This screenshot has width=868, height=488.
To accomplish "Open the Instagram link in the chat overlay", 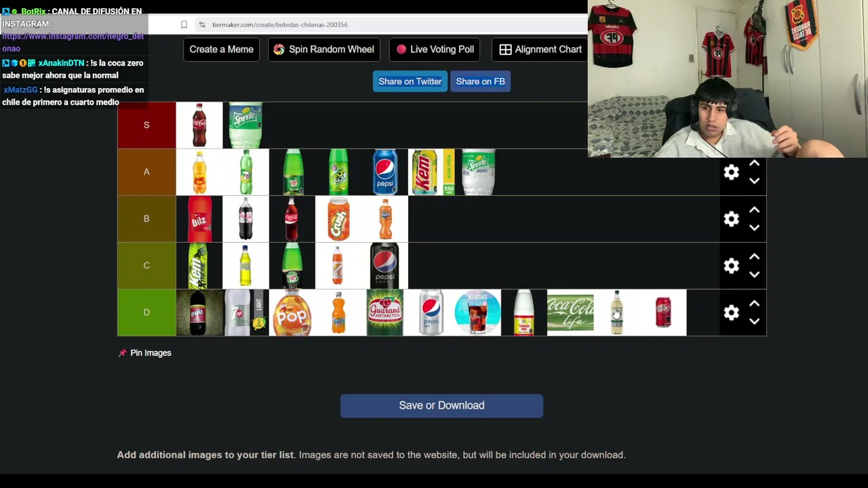I will pos(73,42).
